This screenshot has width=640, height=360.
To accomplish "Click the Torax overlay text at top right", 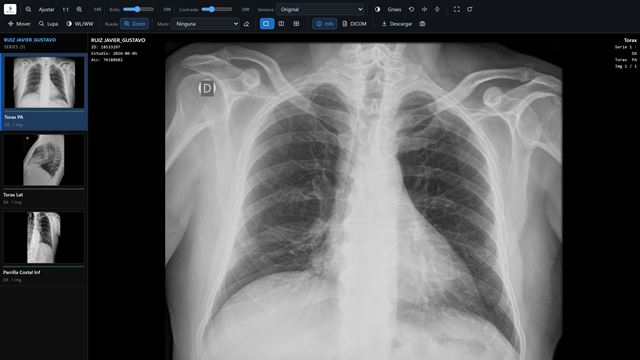I will (630, 40).
